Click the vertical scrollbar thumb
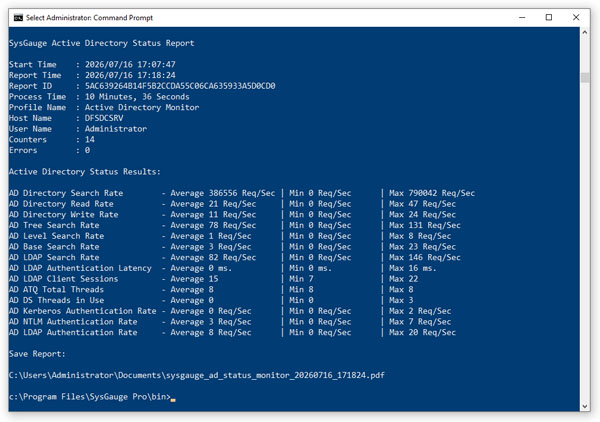Image resolution: width=600 pixels, height=422 pixels. coord(585,77)
